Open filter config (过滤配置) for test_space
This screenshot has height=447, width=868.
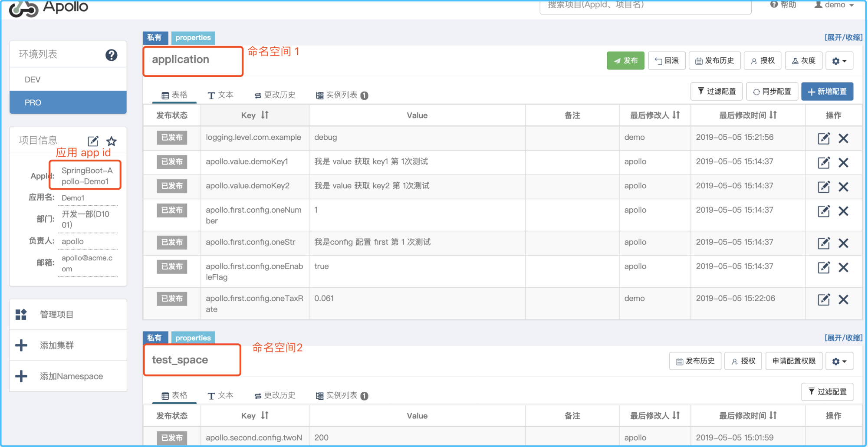coord(827,391)
